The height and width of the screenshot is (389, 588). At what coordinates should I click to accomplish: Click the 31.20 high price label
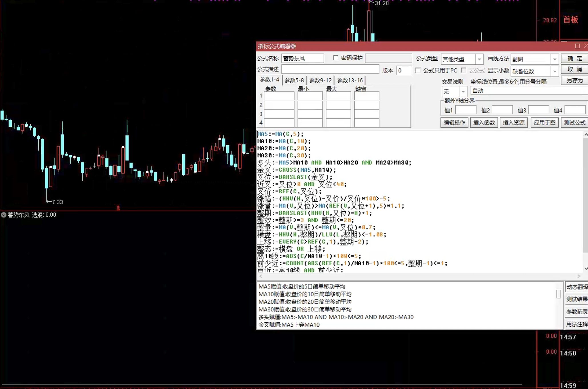coord(382,3)
